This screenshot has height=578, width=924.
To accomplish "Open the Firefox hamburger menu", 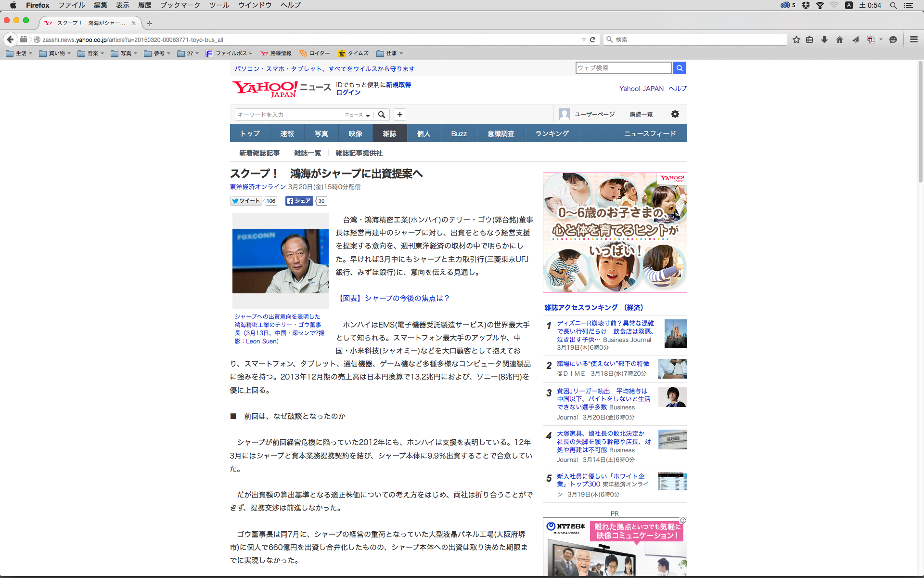I will coord(913,39).
